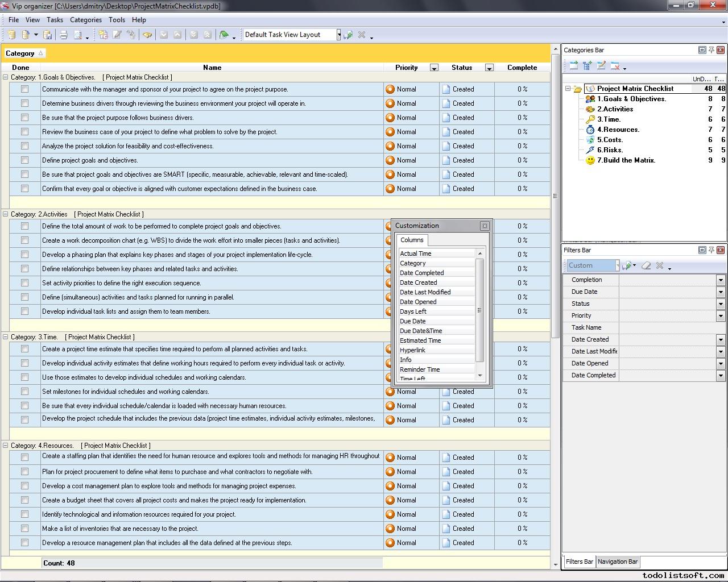Click the green flag icon in toolbar
Screen dimensions: 728x582
pyautogui.click(x=224, y=35)
